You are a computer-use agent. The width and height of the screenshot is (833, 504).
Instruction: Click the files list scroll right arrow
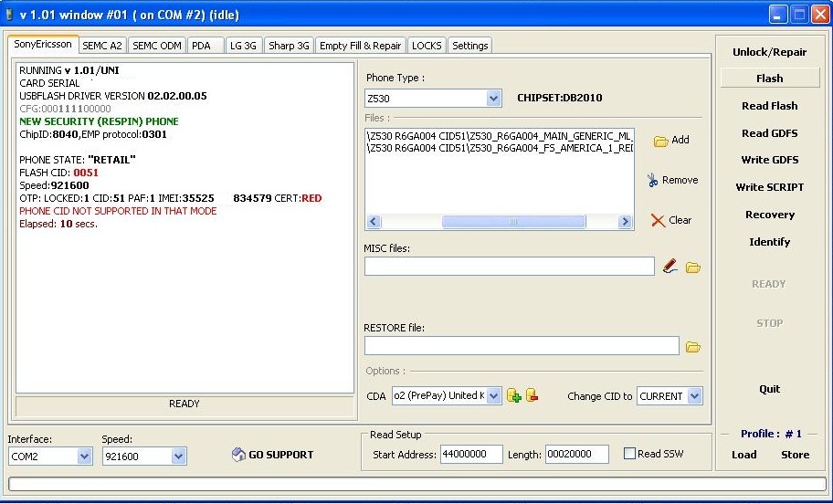click(625, 222)
